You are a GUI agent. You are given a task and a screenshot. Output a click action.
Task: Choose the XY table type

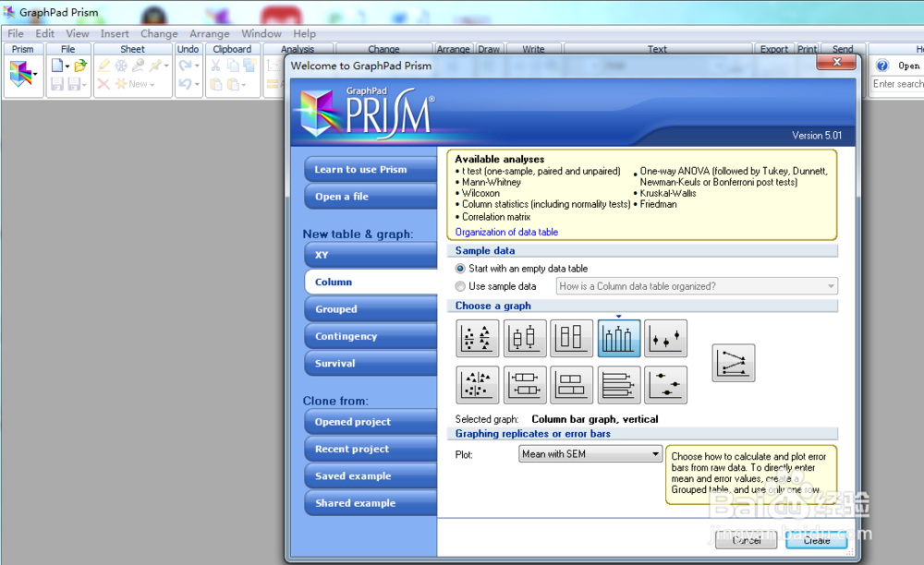371,255
